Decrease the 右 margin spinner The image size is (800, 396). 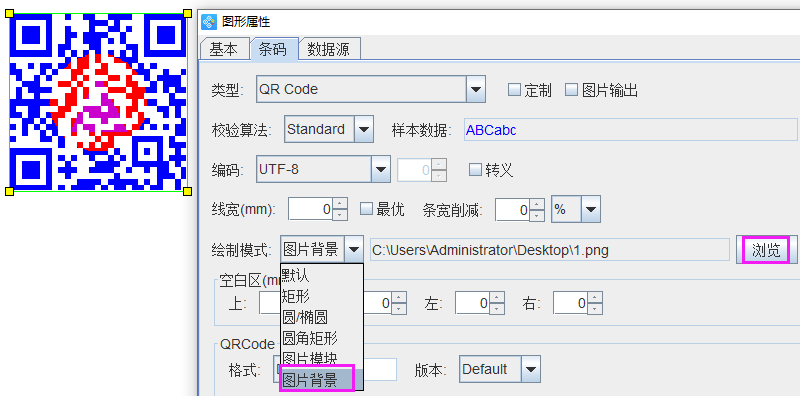(x=596, y=309)
